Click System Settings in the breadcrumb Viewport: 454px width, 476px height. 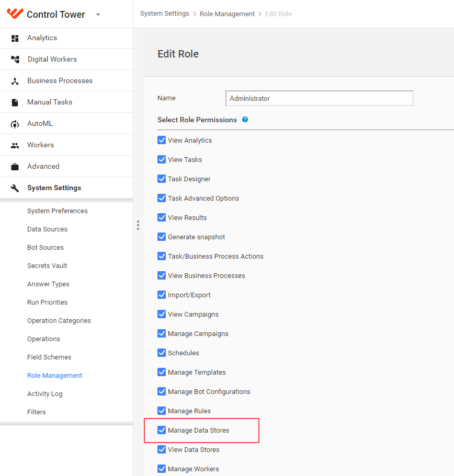tap(164, 14)
